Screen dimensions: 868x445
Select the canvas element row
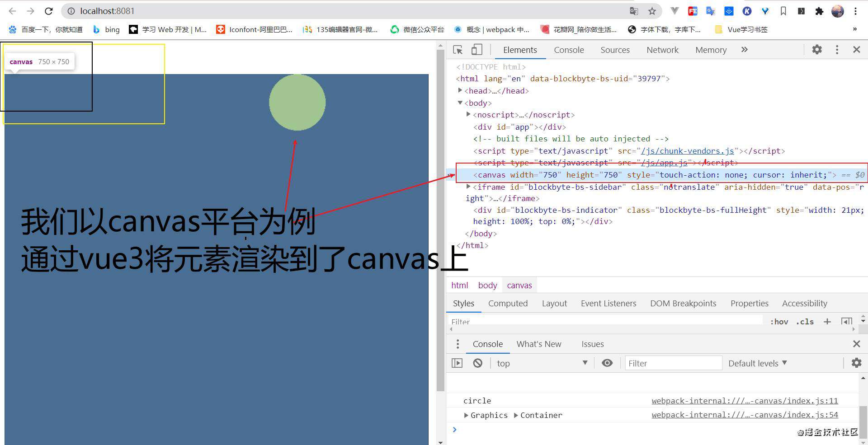pyautogui.click(x=657, y=175)
